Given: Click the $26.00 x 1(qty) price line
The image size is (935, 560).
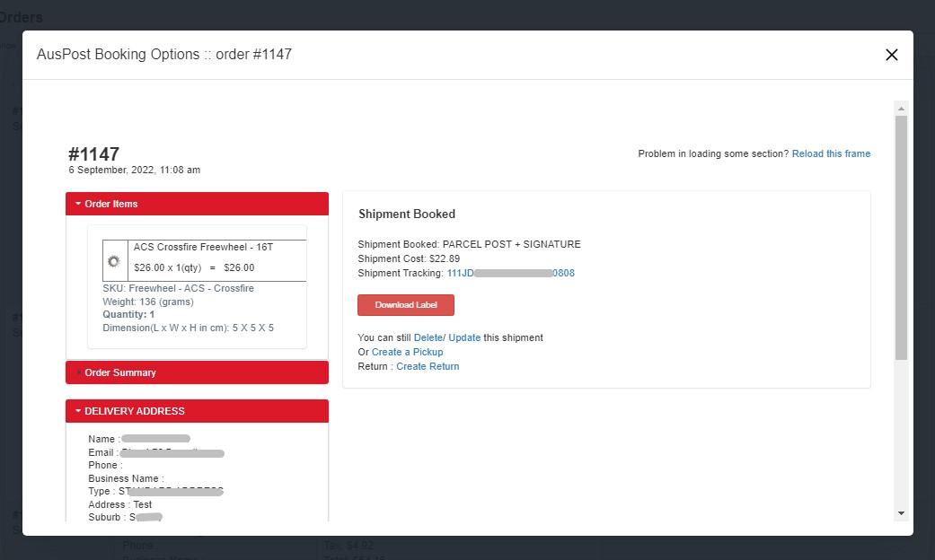Looking at the screenshot, I should [x=194, y=267].
